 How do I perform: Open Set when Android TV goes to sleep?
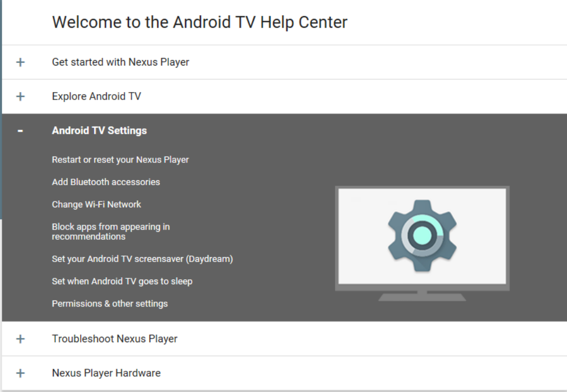[122, 282]
